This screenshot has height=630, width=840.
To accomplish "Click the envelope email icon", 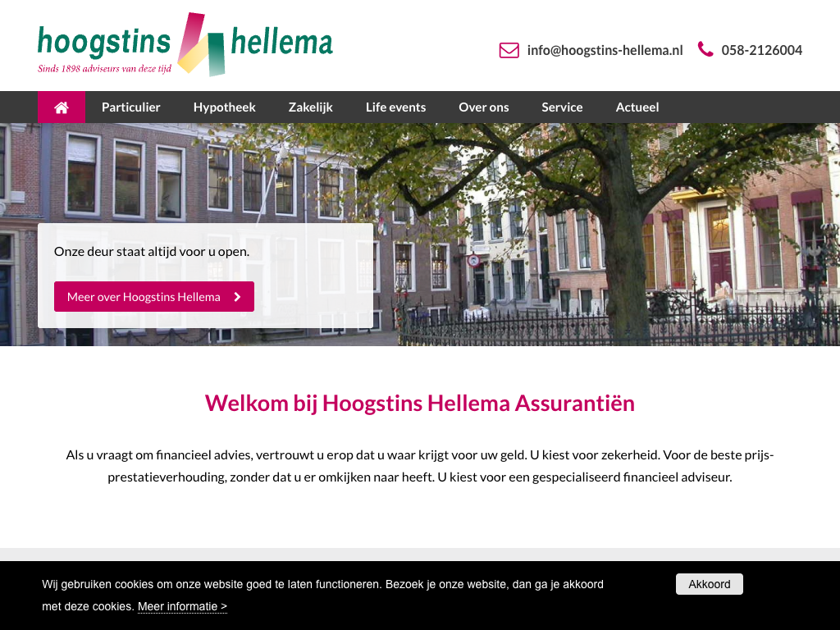I will (509, 50).
